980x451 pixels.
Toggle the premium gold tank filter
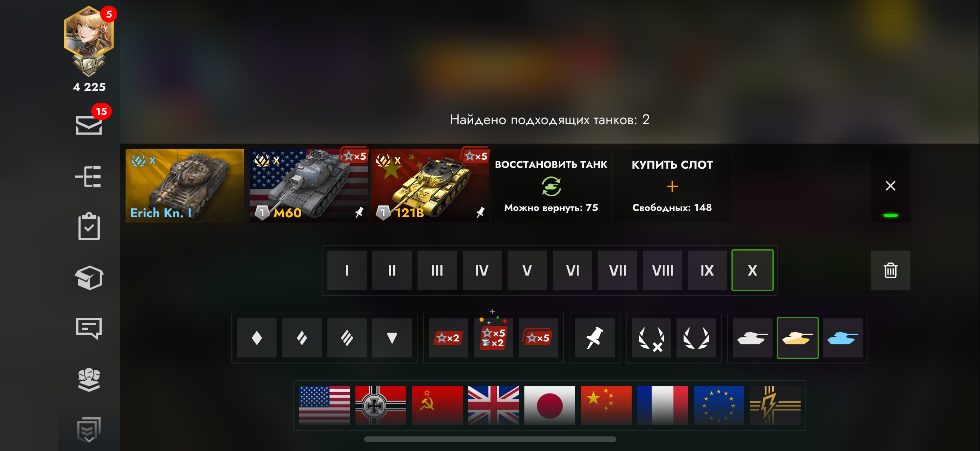click(797, 338)
